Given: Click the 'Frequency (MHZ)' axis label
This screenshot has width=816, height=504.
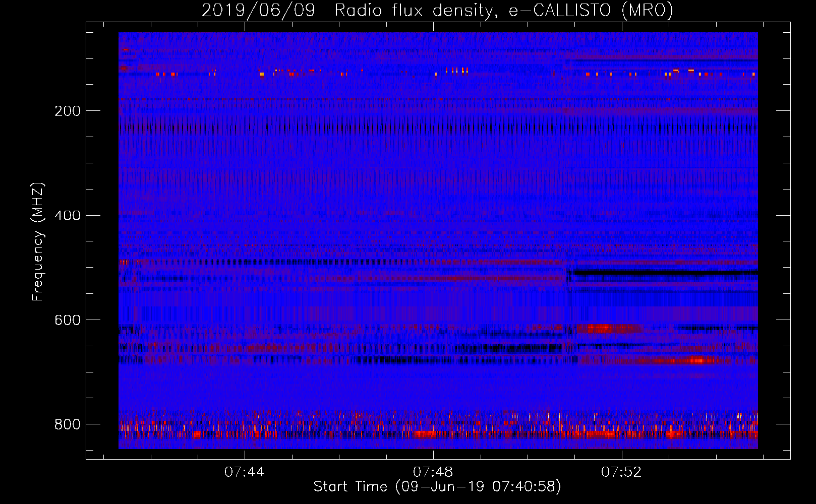Looking at the screenshot, I should click(x=38, y=241).
